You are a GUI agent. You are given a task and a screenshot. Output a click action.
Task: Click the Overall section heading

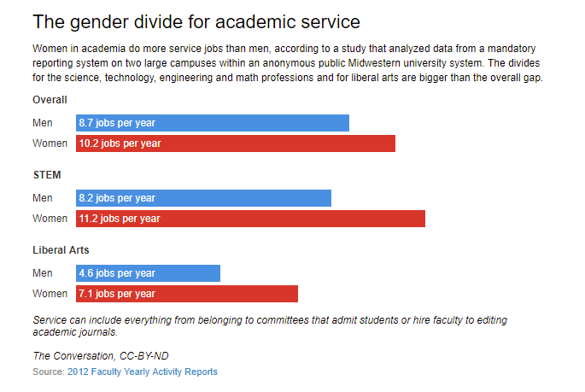50,100
